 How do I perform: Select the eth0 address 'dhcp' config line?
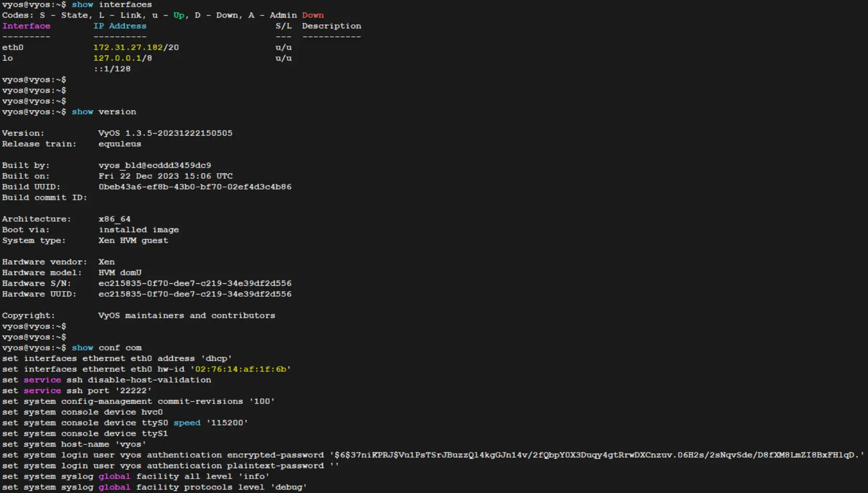(117, 358)
